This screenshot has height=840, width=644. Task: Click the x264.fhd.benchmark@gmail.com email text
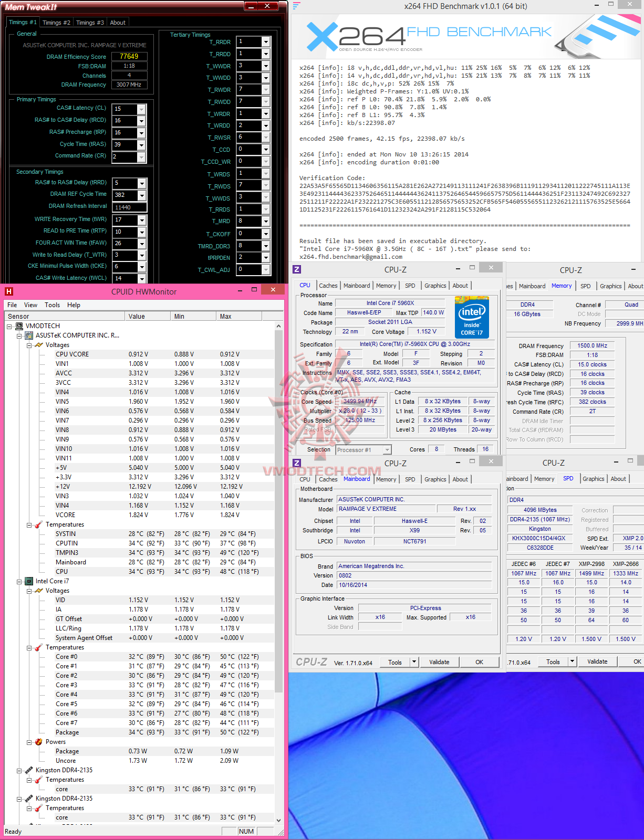[351, 257]
